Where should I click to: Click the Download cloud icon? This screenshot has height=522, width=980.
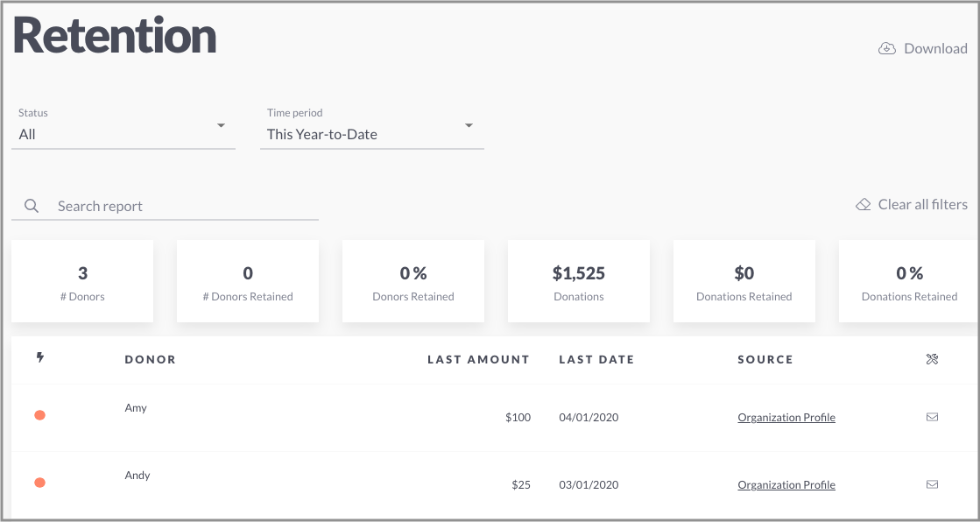pyautogui.click(x=887, y=49)
